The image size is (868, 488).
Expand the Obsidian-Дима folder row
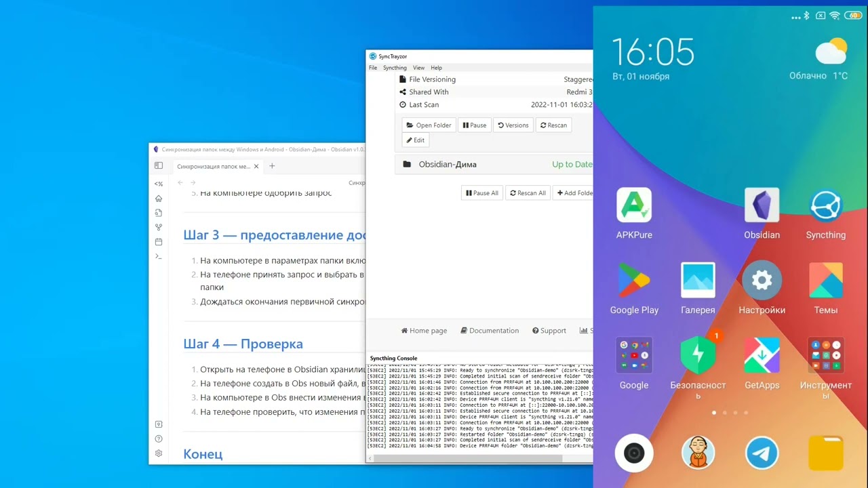pos(494,164)
